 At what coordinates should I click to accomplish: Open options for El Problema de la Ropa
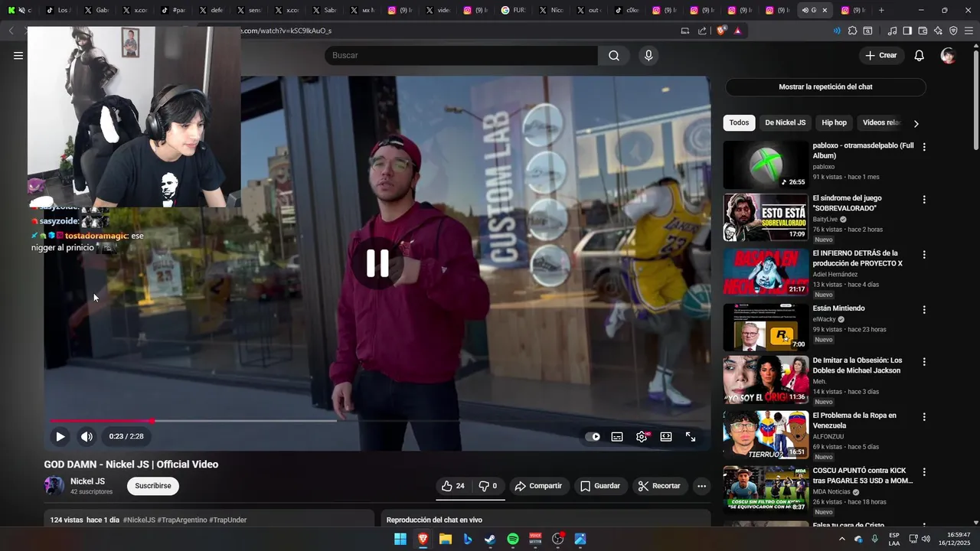point(924,416)
